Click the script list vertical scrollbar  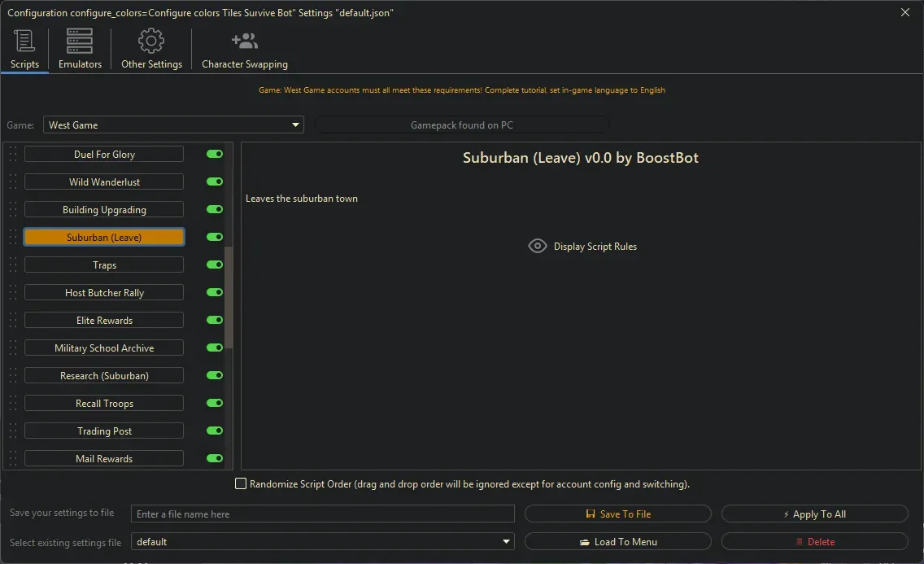229,297
